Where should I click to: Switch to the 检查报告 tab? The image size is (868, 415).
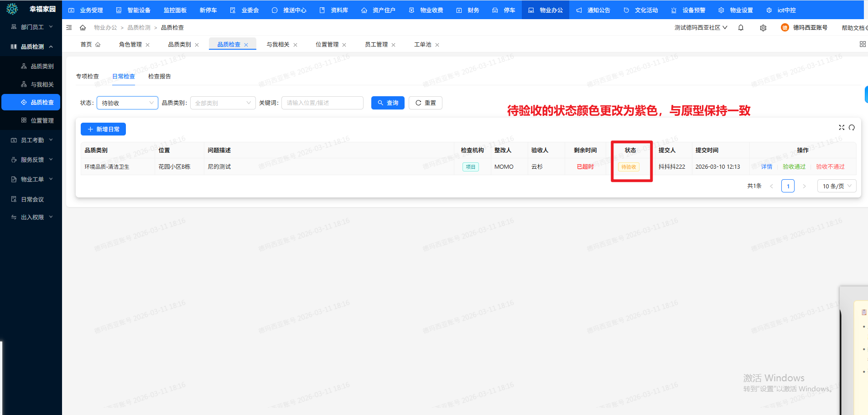159,76
